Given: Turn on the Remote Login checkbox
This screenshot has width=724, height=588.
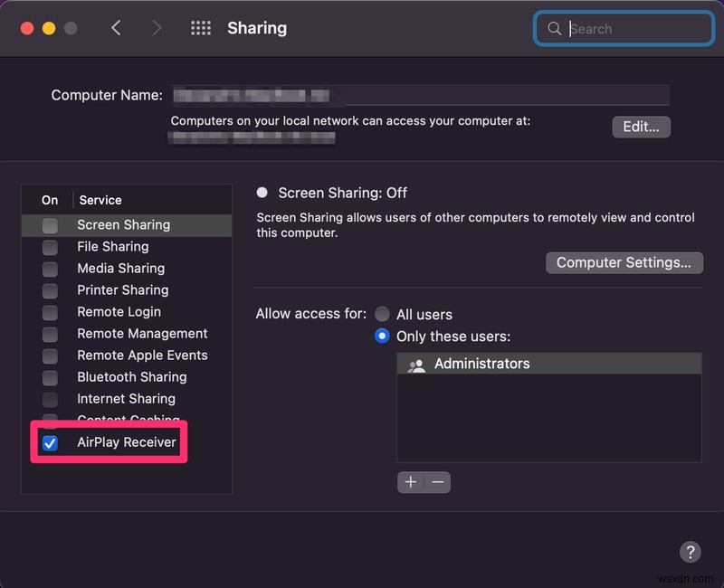Looking at the screenshot, I should (51, 312).
